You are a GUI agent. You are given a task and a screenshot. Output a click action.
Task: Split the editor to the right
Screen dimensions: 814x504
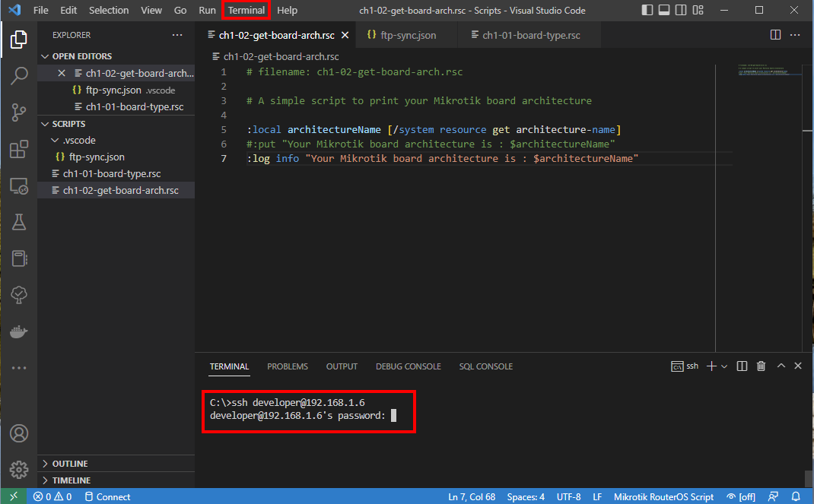[775, 35]
